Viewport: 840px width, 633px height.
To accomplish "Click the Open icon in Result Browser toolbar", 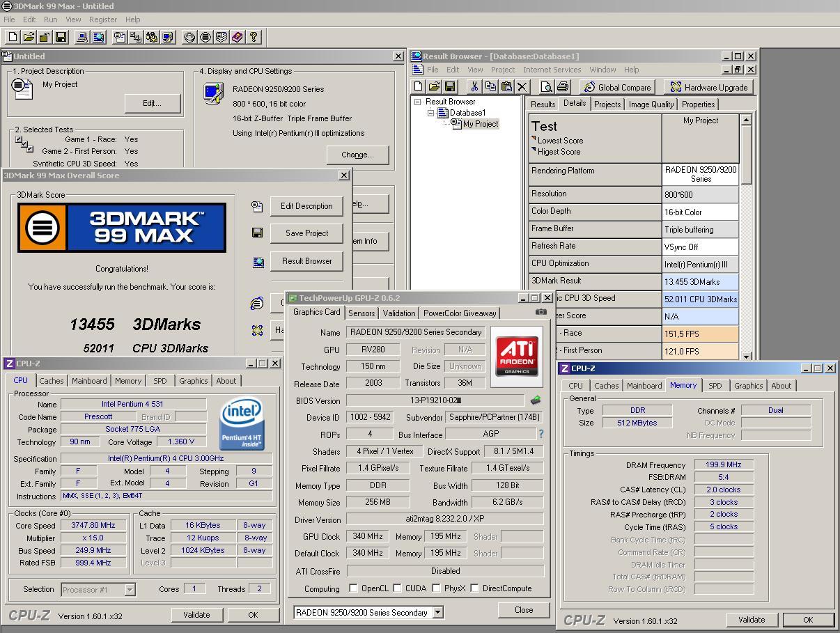I will click(434, 87).
